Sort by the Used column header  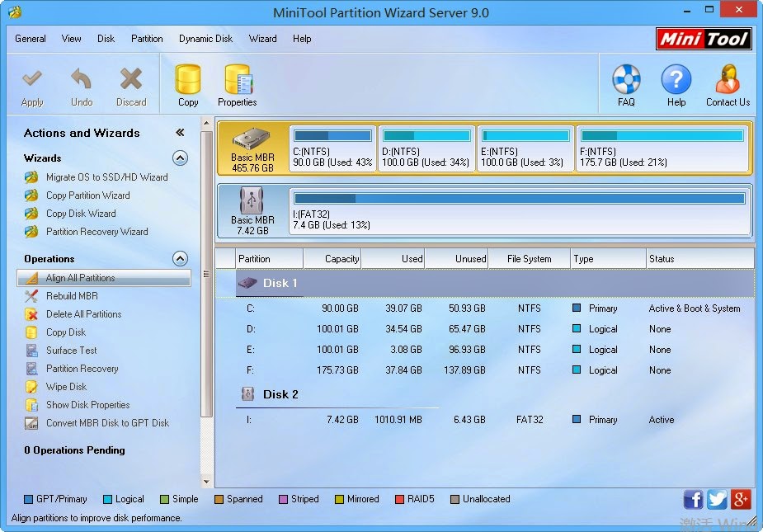[x=393, y=259]
